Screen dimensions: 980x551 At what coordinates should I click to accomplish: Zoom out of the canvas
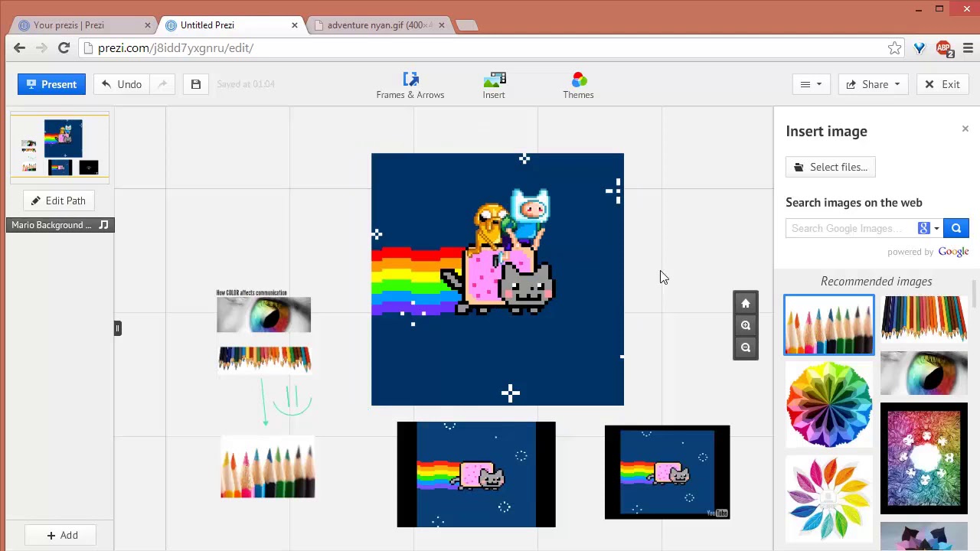tap(746, 347)
